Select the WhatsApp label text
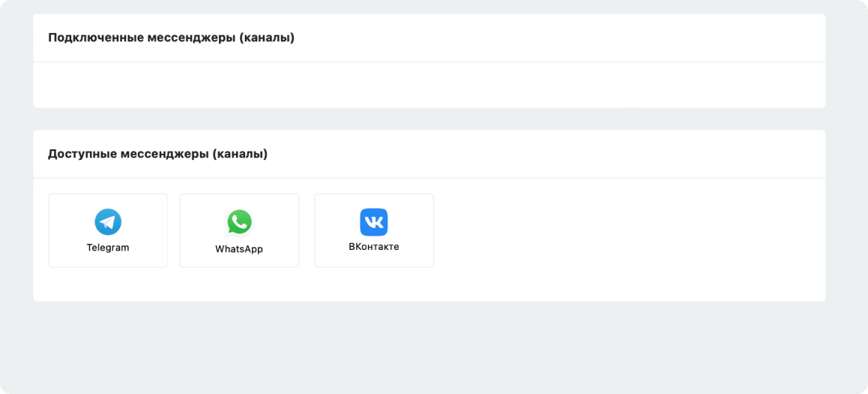 [x=239, y=249]
